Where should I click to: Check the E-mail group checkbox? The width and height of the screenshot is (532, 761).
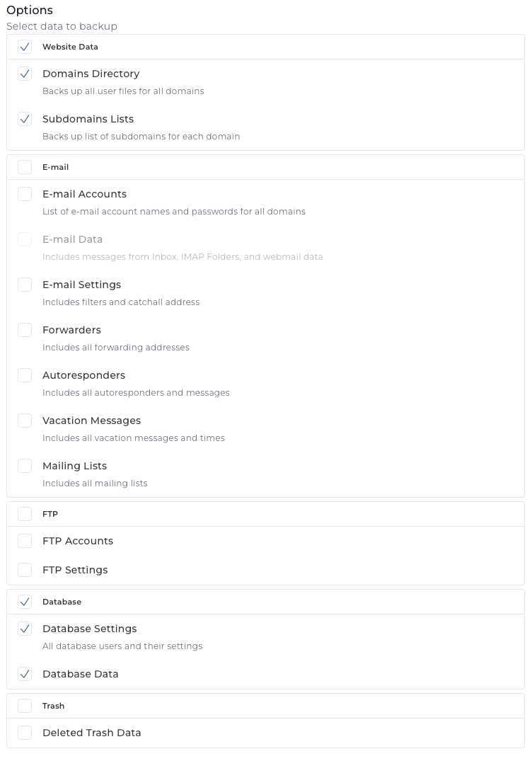click(x=25, y=167)
